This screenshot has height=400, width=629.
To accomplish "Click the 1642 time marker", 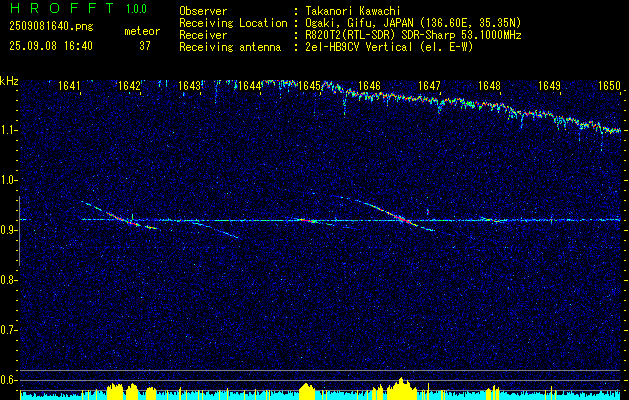I will pyautogui.click(x=130, y=85).
